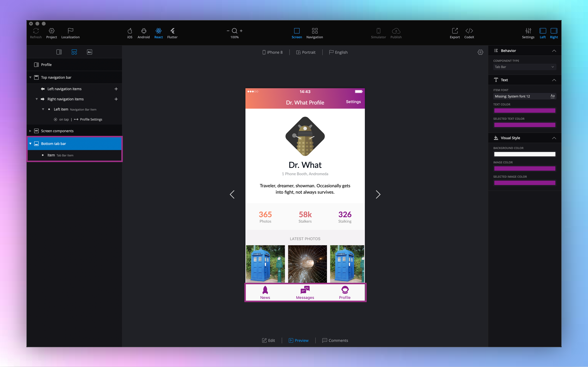This screenshot has width=588, height=367.
Task: Select the Flutter platform
Action: (172, 33)
